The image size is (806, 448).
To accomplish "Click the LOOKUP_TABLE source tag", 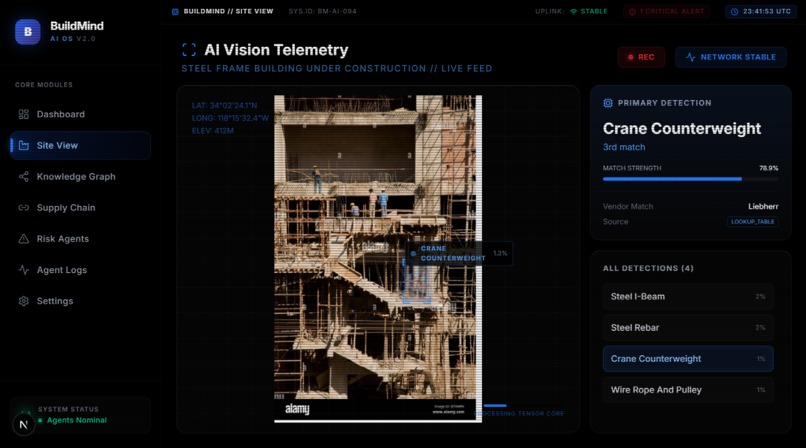I will pyautogui.click(x=753, y=221).
